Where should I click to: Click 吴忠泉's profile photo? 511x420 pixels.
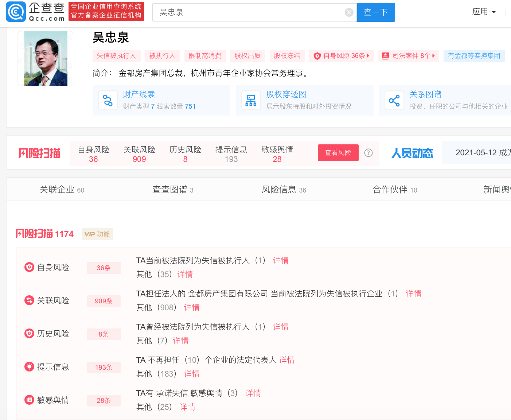pos(46,59)
